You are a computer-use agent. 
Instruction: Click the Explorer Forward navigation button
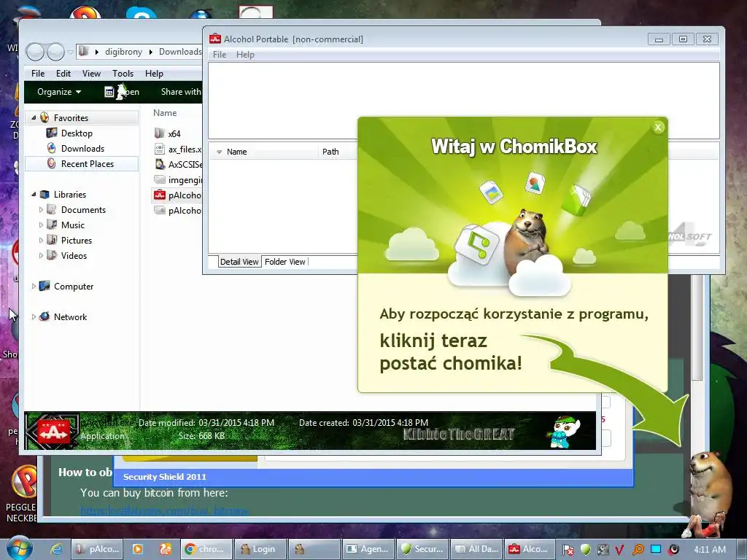tap(55, 52)
